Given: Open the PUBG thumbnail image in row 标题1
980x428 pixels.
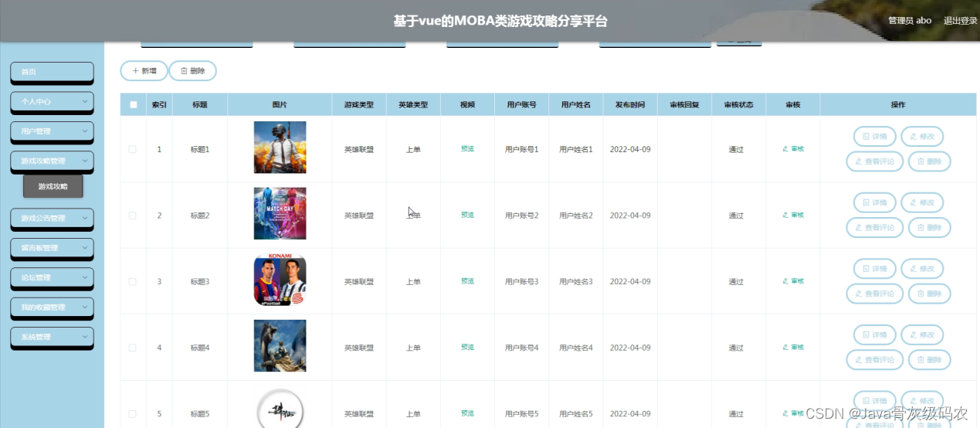Looking at the screenshot, I should 280,148.
